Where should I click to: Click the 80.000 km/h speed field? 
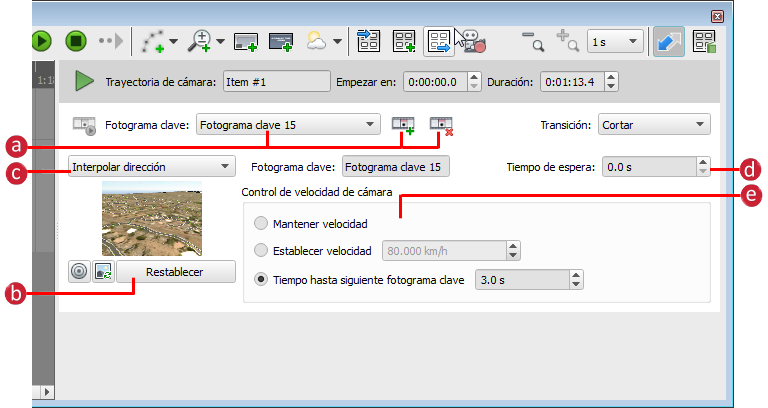(444, 251)
